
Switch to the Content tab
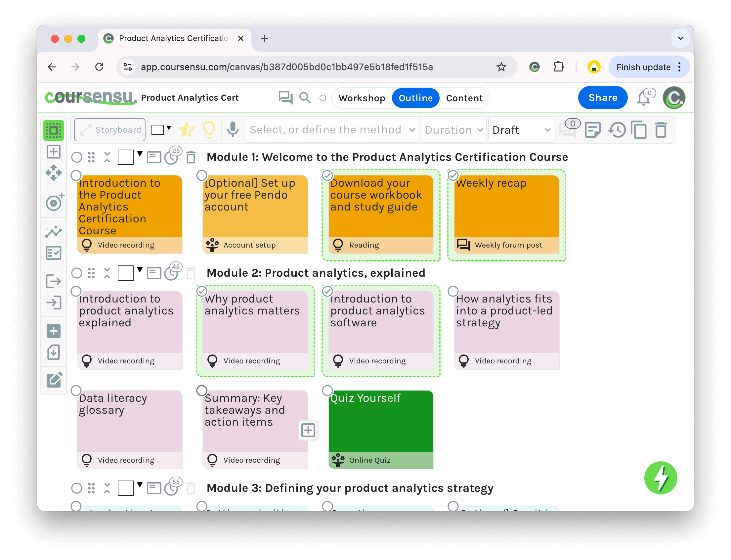pyautogui.click(x=464, y=98)
